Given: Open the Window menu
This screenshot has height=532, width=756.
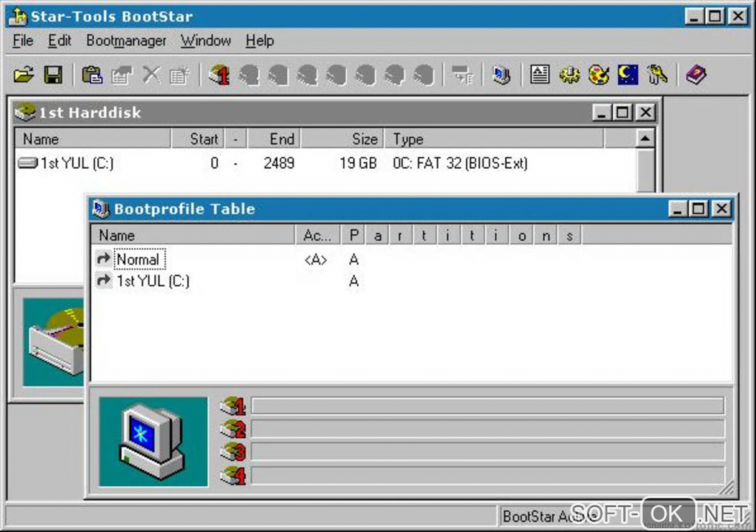Looking at the screenshot, I should [x=206, y=41].
